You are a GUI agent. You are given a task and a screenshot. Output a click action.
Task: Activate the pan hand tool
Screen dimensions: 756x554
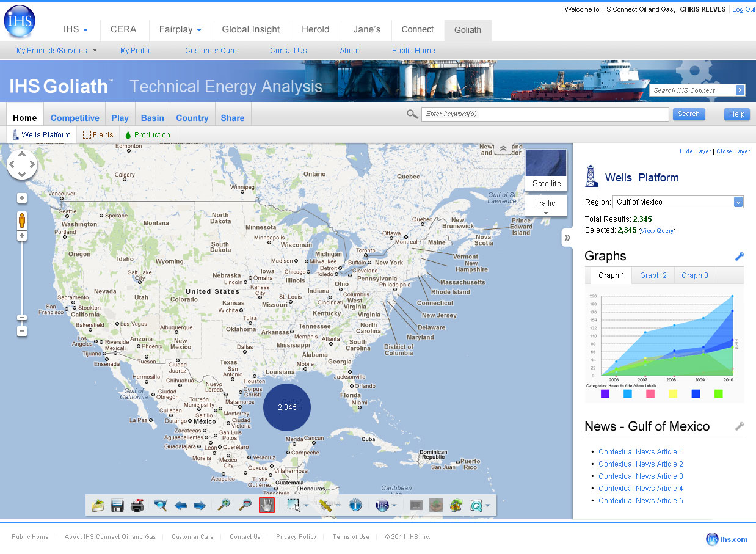coord(267,505)
